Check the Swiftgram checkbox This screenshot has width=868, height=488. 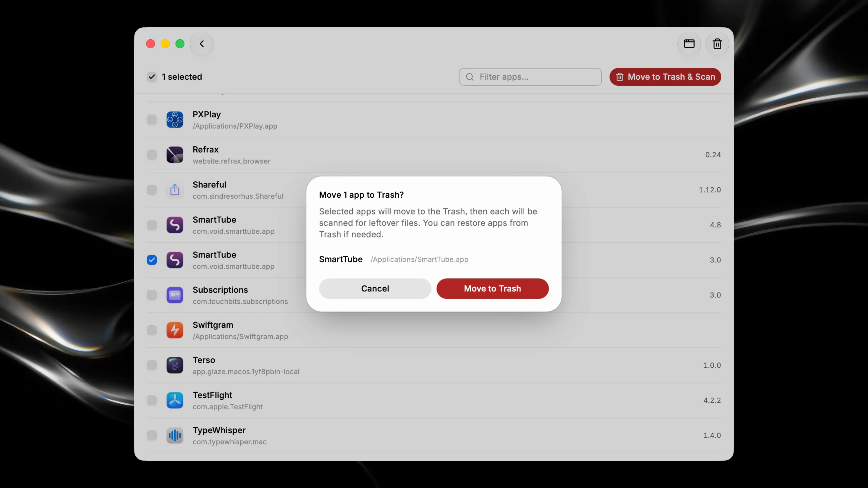click(x=152, y=330)
